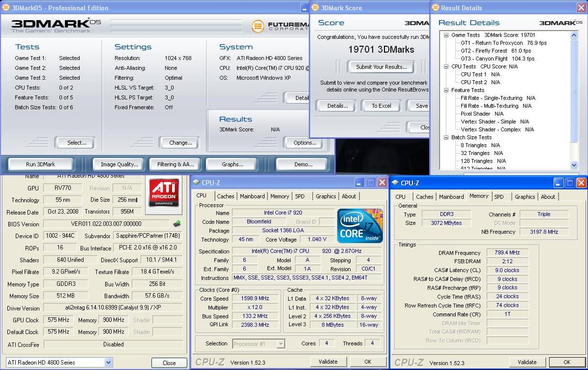The image size is (588, 370).
Task: Select 32 Triangles tree row
Action: click(481, 153)
